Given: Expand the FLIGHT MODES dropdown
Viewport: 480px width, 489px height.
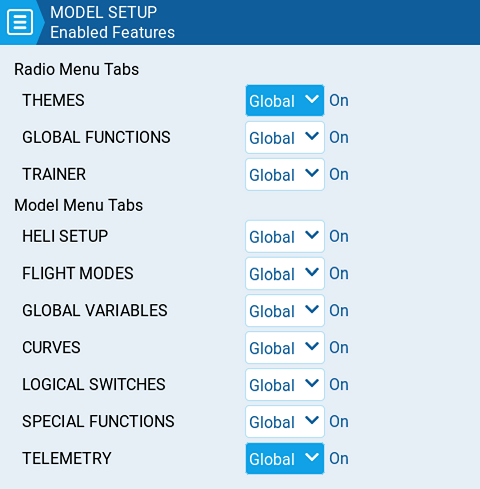Looking at the screenshot, I should [285, 273].
